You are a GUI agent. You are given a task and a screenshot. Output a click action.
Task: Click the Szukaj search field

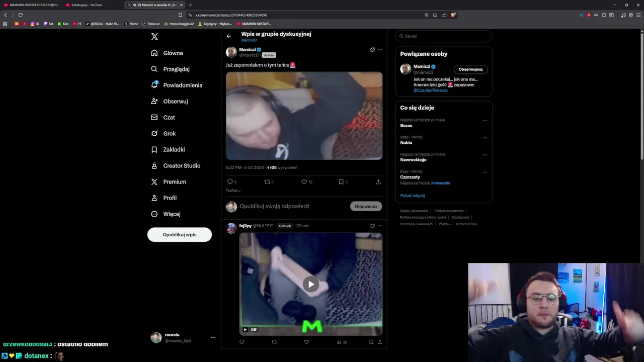point(444,36)
